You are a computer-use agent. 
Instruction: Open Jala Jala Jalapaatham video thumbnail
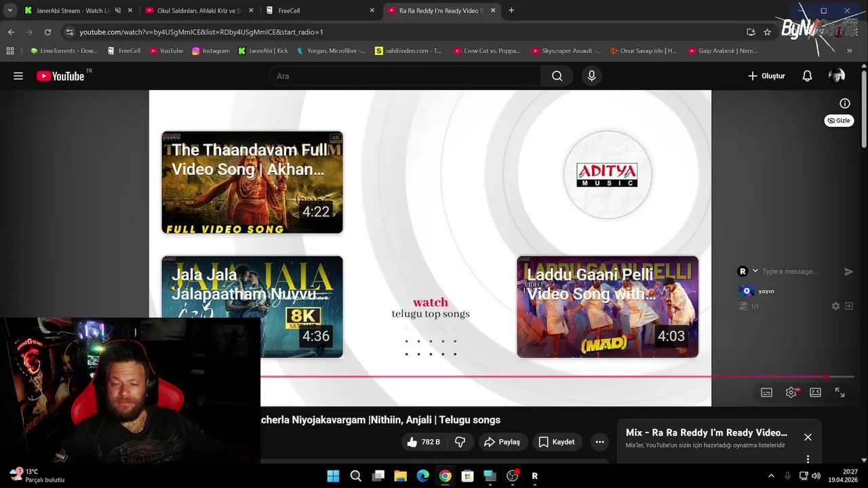[252, 306]
